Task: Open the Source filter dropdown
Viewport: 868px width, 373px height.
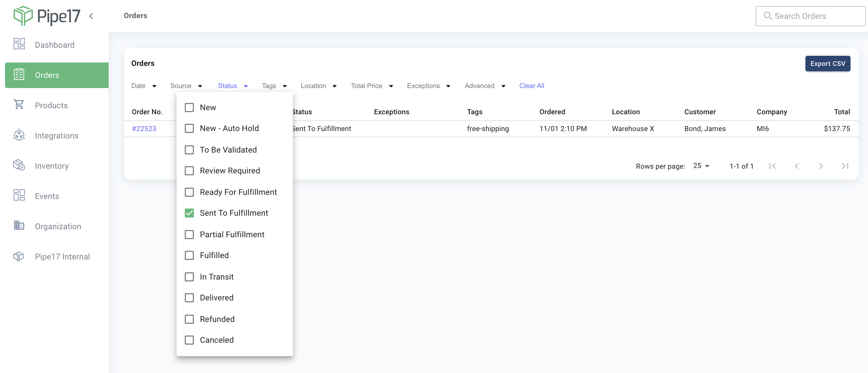Action: (x=186, y=86)
